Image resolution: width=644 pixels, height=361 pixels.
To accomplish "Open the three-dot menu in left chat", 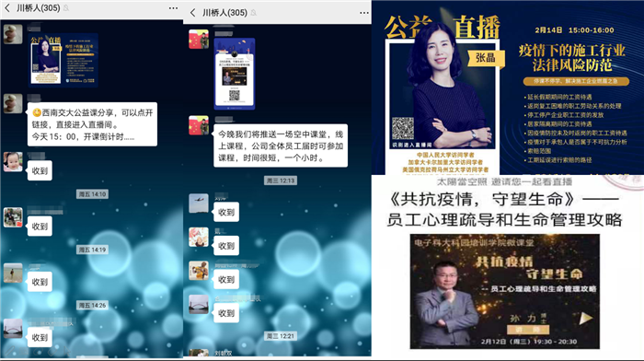I will click(173, 7).
